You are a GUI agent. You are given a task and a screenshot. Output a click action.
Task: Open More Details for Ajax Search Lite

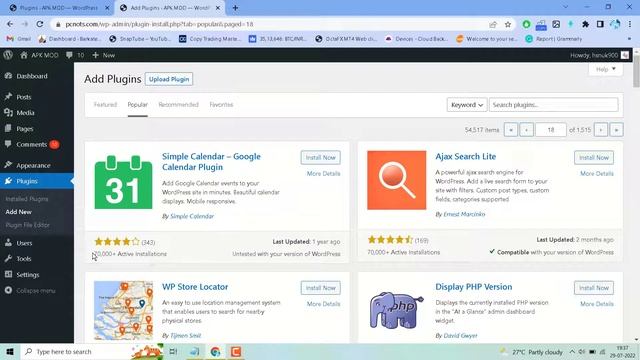pyautogui.click(x=597, y=173)
